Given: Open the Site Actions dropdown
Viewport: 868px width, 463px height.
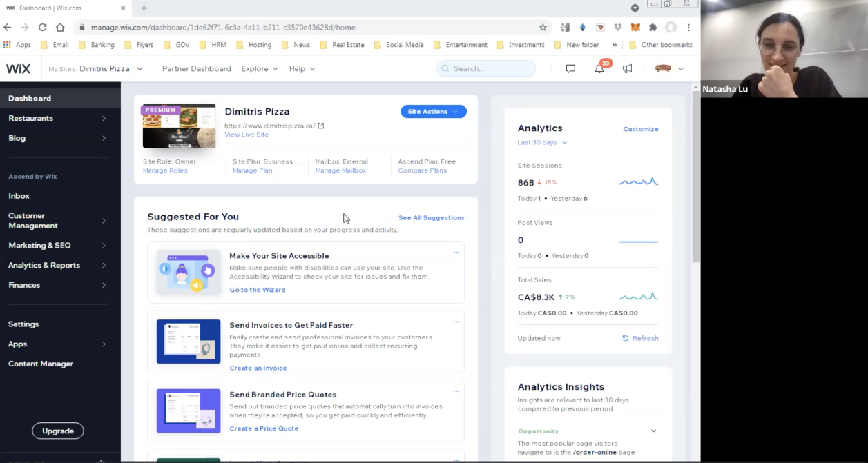Looking at the screenshot, I should [434, 111].
